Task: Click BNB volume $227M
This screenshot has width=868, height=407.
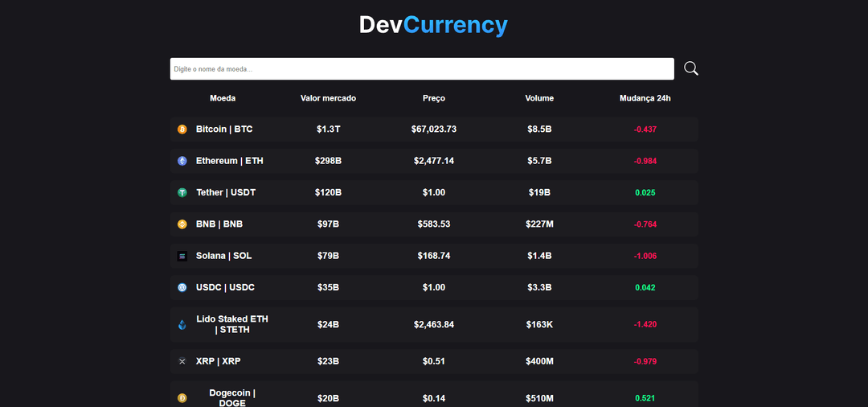Action: click(x=540, y=224)
